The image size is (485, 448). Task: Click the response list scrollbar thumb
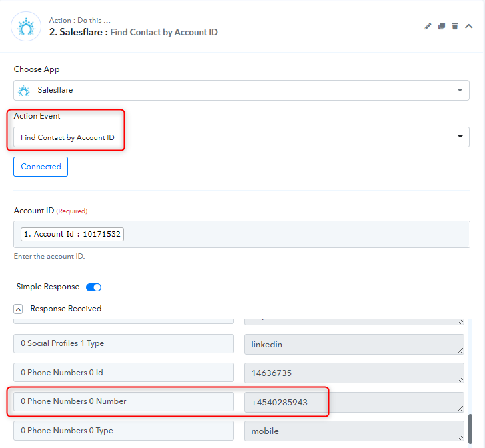470,429
